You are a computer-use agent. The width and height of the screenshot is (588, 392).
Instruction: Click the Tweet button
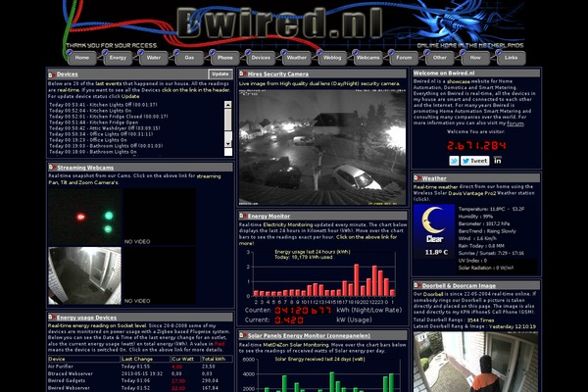point(475,161)
